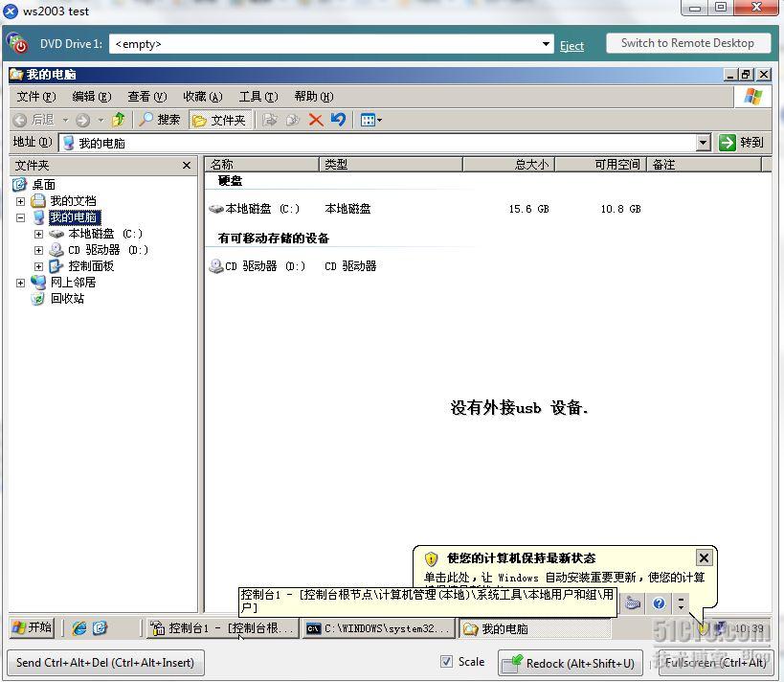
Task: Click the yellow shield update icon in balloon
Action: tap(431, 558)
